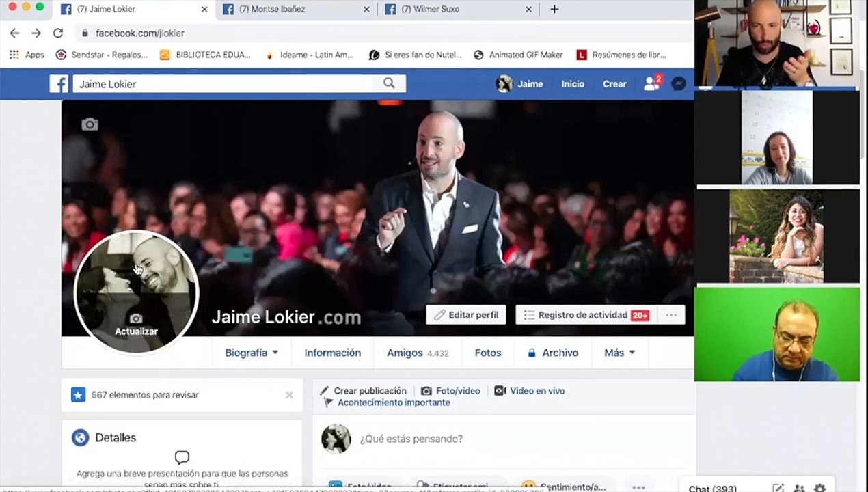Open friend requests icon with badge
The image size is (868, 492).
(652, 83)
